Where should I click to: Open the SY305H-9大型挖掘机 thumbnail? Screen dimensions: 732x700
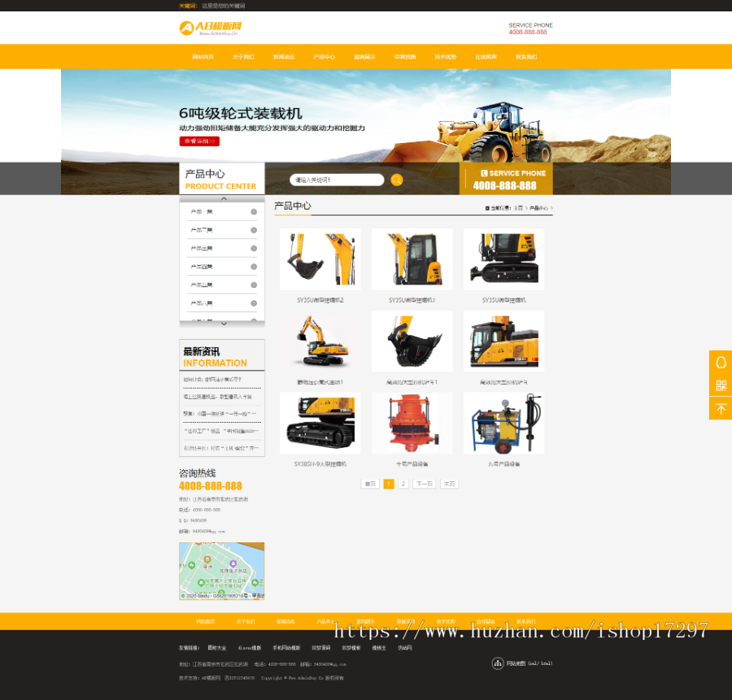(320, 423)
